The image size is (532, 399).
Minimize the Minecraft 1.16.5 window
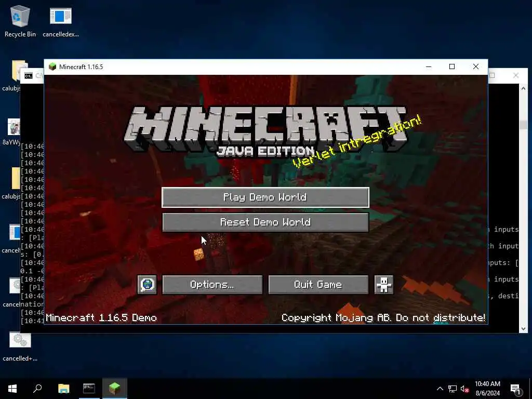coord(429,67)
